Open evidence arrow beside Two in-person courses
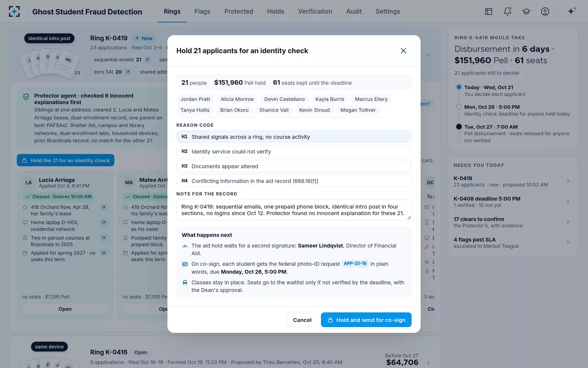The height and width of the screenshot is (368, 588). 104,238
